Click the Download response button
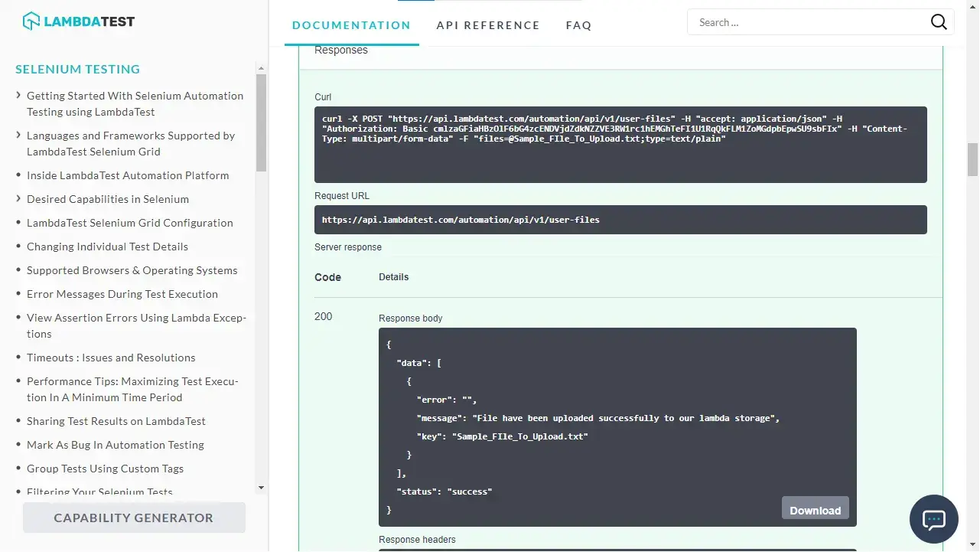980x552 pixels. 815,510
